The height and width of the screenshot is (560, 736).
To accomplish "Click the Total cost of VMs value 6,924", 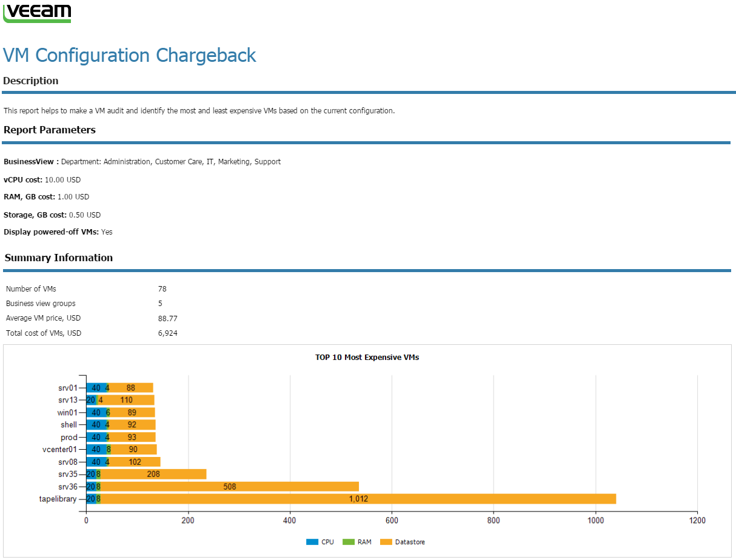I will pyautogui.click(x=167, y=333).
